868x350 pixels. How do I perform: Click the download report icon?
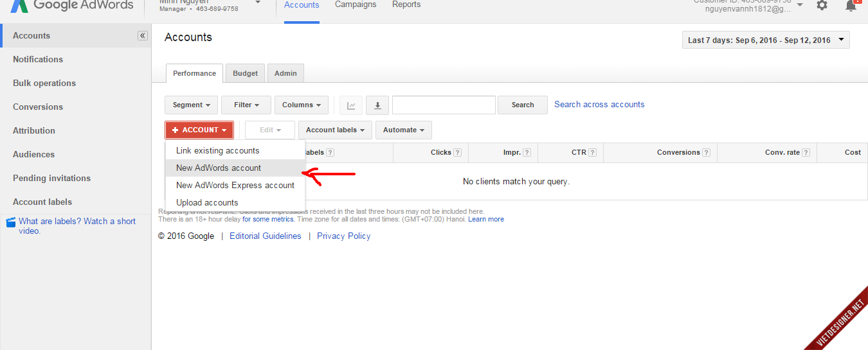coord(377,105)
